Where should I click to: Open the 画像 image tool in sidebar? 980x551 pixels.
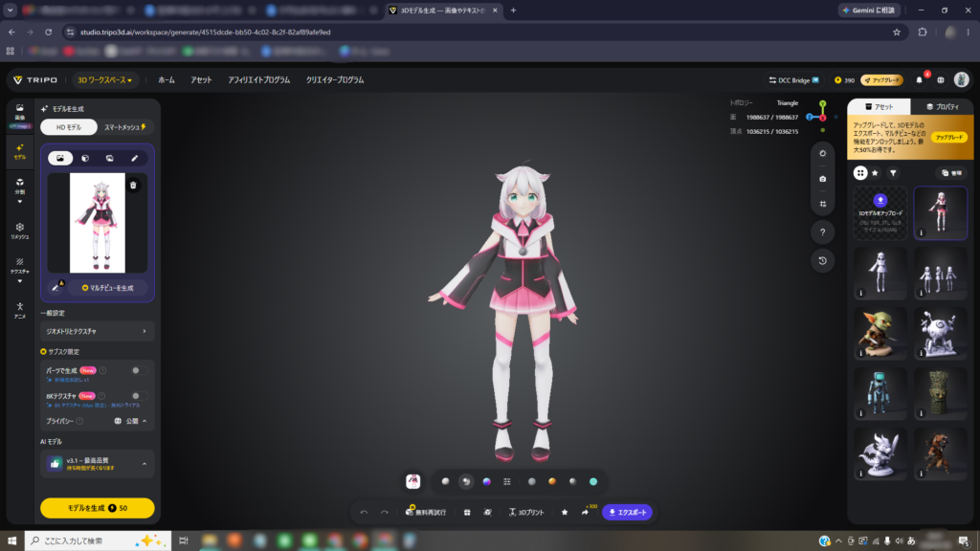click(x=20, y=111)
